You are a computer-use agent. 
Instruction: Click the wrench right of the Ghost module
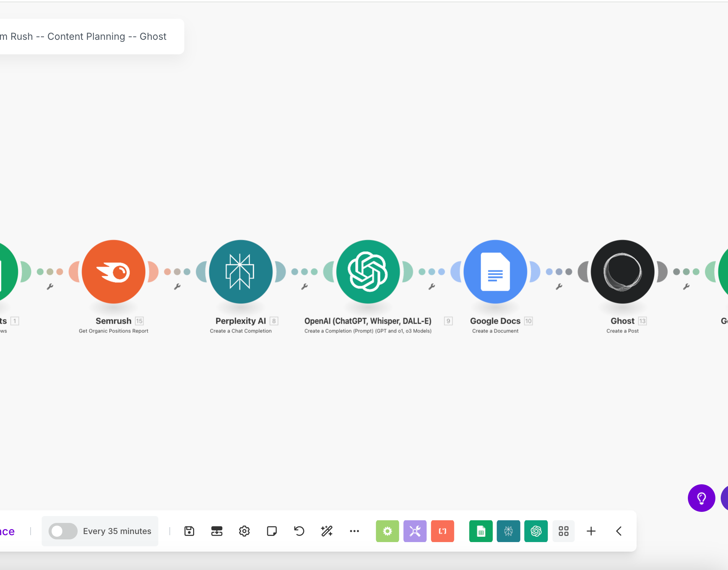coord(686,287)
